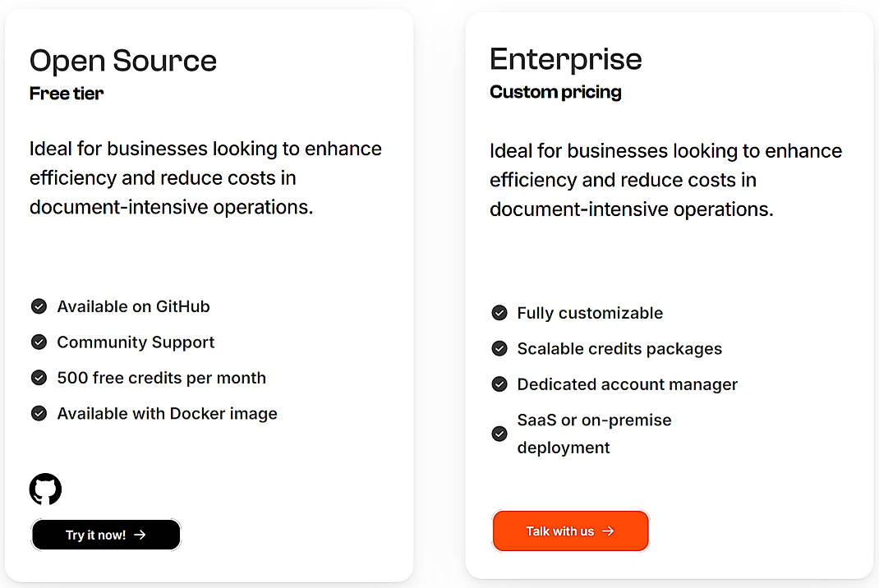
Task: Click the checkmark beside Scalable credits packages
Action: click(499, 348)
